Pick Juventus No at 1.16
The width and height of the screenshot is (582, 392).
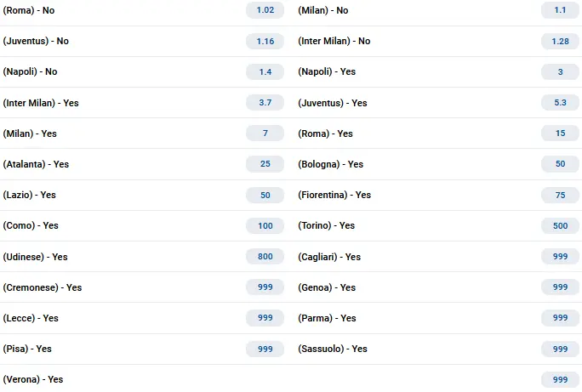[265, 41]
